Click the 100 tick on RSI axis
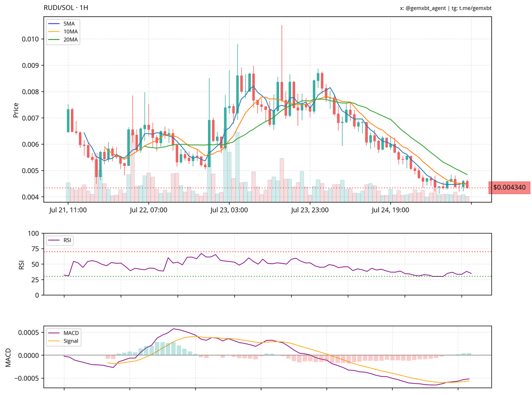 pyautogui.click(x=34, y=233)
